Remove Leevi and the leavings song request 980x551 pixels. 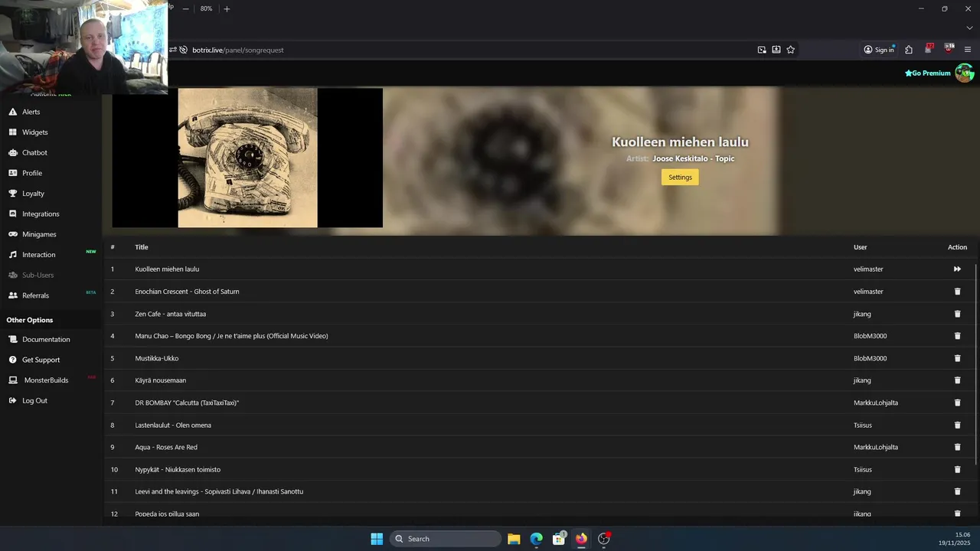point(957,491)
